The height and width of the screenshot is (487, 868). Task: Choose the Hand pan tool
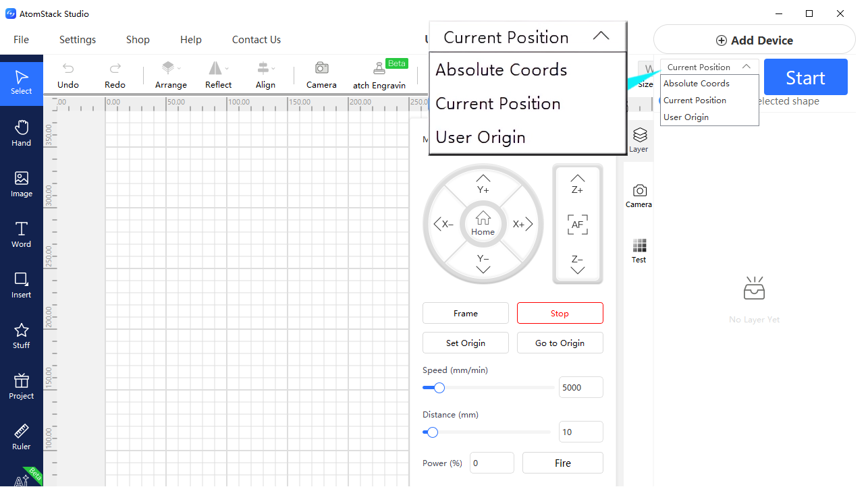[x=22, y=134]
